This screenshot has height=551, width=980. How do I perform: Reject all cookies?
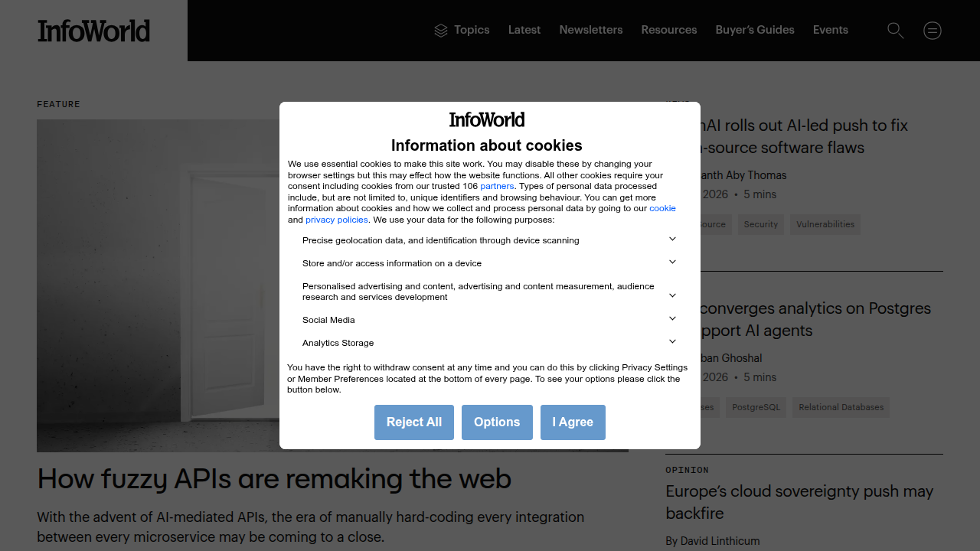click(414, 422)
